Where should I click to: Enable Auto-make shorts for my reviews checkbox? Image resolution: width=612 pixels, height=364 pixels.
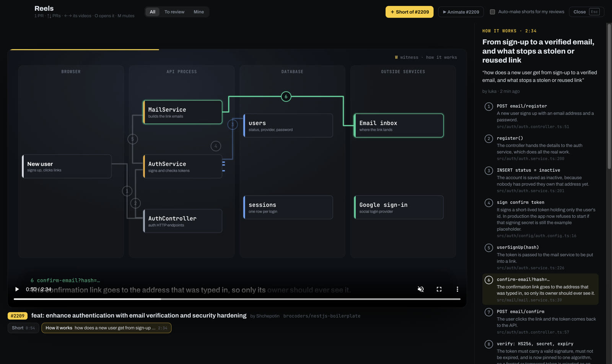pyautogui.click(x=492, y=12)
